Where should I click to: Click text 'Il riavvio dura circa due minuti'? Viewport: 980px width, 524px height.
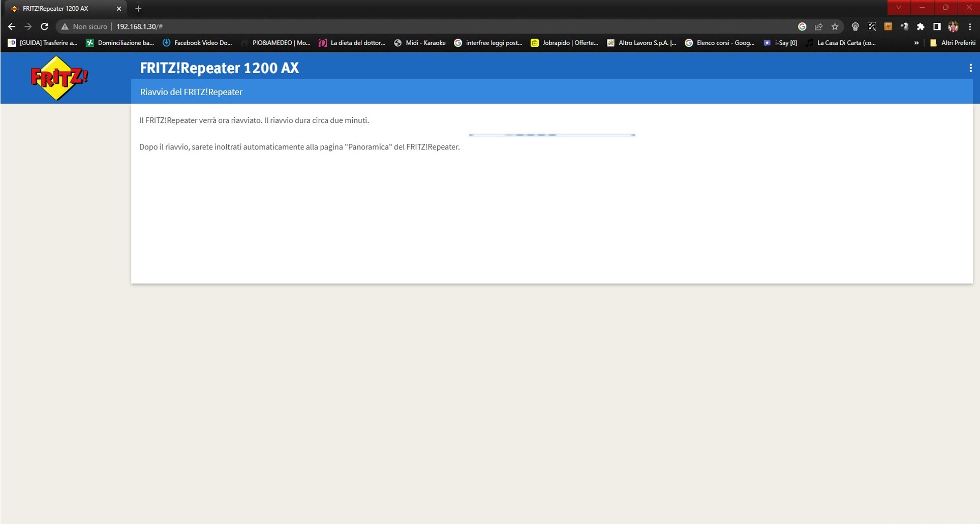coord(316,120)
